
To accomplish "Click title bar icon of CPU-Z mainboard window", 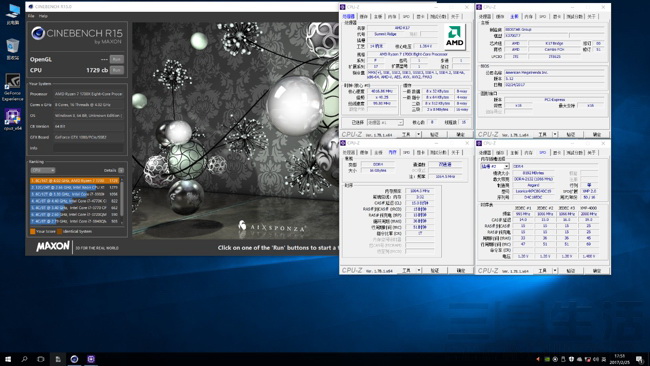I will 479,7.
